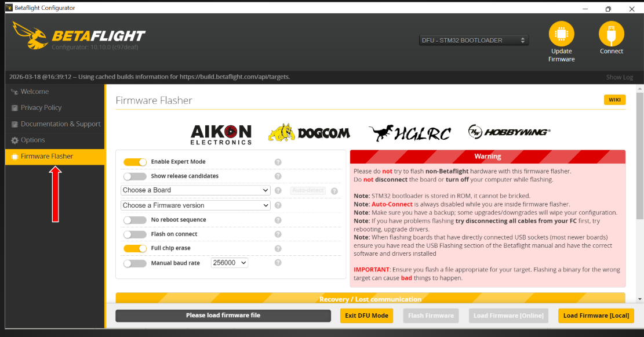Screen dimensions: 644x337
Task: Go to the Options sidebar item
Action: click(32, 140)
